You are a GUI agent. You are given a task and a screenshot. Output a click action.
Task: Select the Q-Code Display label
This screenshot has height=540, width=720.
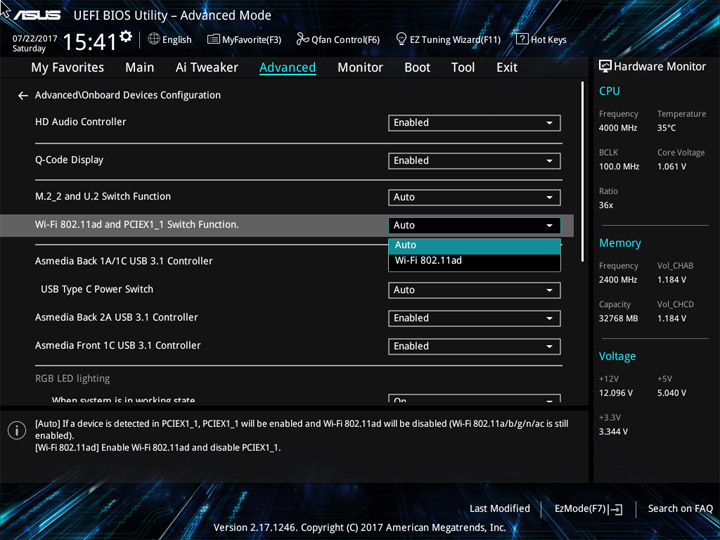(69, 160)
